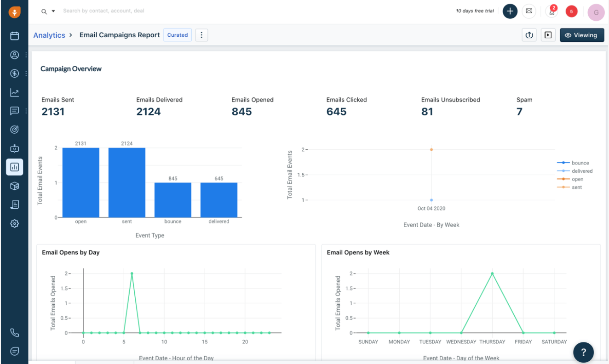Open the Analytics bar chart sidebar icon
Screen dimensions: 609x364
14,167
